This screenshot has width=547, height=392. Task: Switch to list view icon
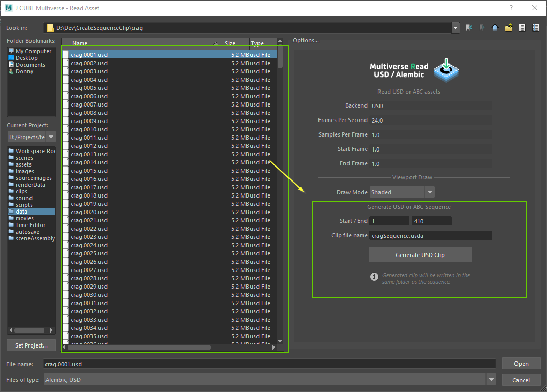522,27
